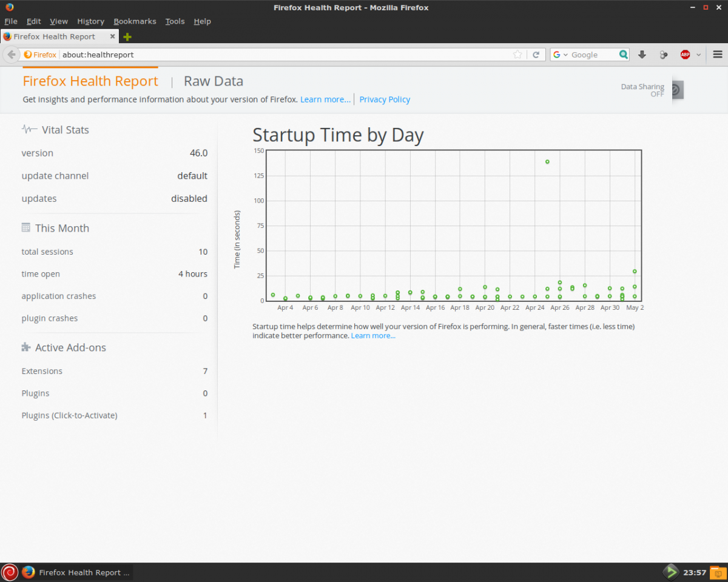Click the orange folder icon in the taskbar corner

pyautogui.click(x=717, y=572)
